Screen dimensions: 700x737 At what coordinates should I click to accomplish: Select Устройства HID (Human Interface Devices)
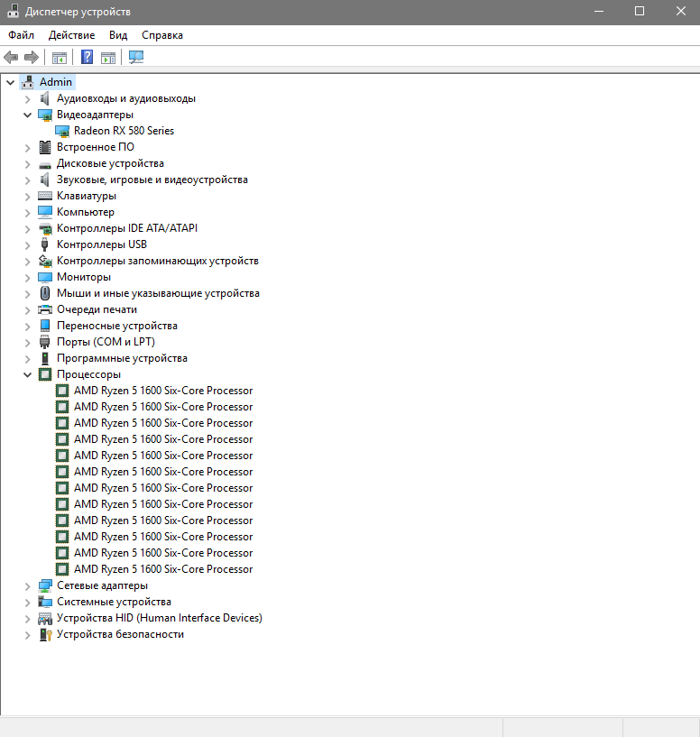pyautogui.click(x=160, y=618)
